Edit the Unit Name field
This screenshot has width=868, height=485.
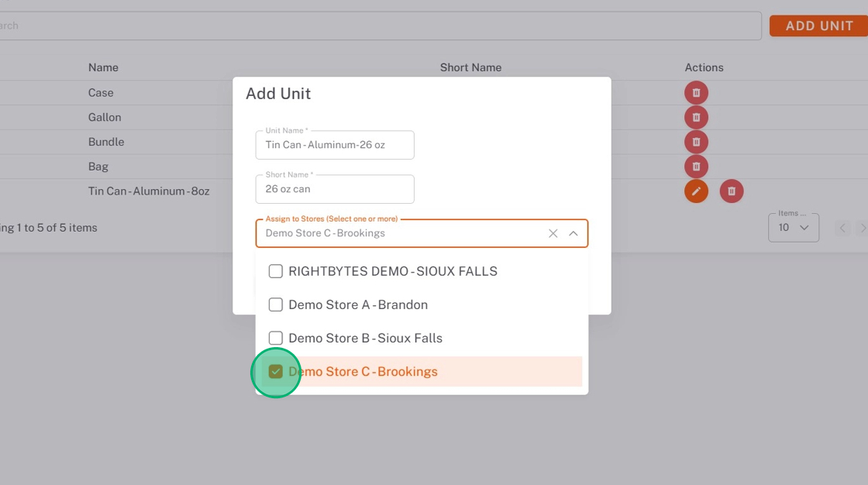(x=335, y=145)
